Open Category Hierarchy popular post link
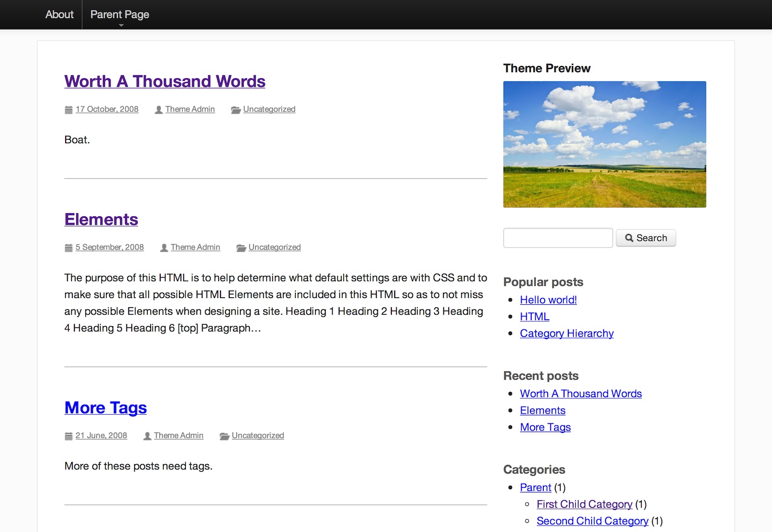Image resolution: width=772 pixels, height=532 pixels. pyautogui.click(x=566, y=333)
